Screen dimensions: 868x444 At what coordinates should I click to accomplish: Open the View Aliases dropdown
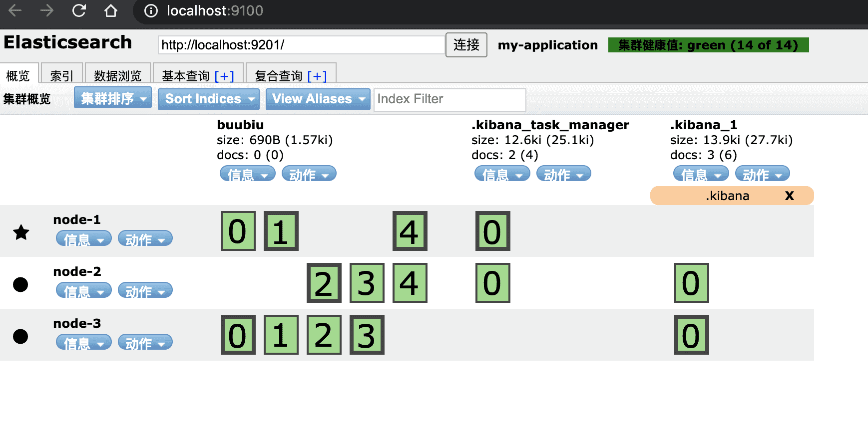pyautogui.click(x=318, y=99)
